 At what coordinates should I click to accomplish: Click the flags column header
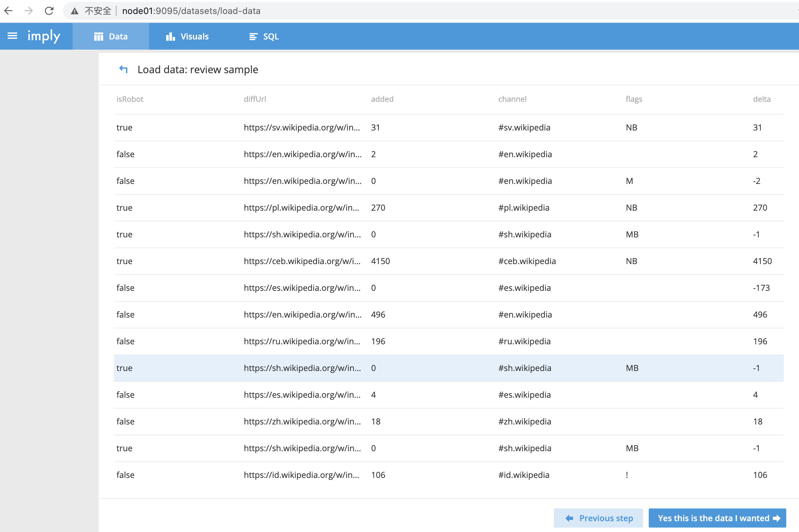(634, 99)
